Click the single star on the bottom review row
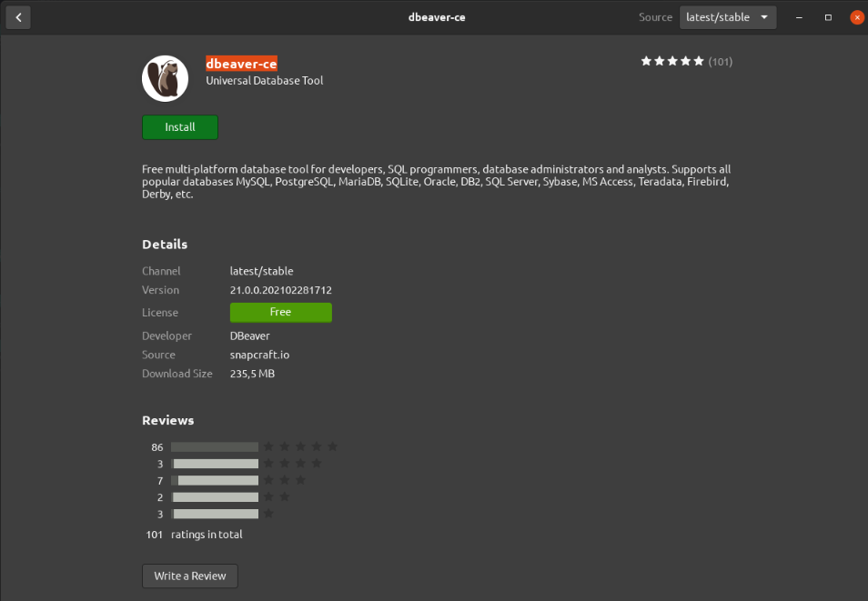Viewport: 868px width, 601px height. tap(268, 513)
